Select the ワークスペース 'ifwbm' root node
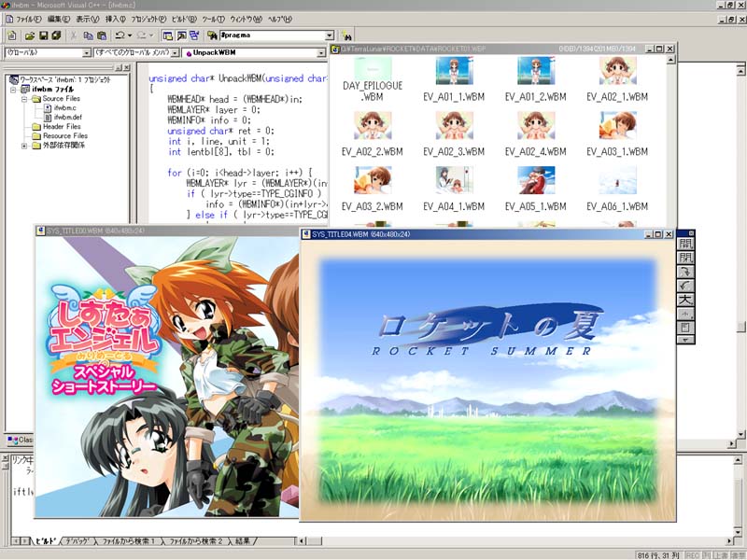Image resolution: width=747 pixels, height=560 pixels. (x=64, y=79)
